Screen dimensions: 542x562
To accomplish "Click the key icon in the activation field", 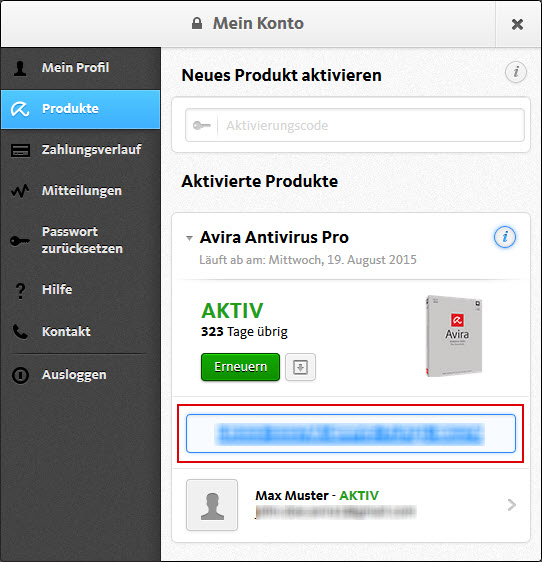I will tap(201, 125).
